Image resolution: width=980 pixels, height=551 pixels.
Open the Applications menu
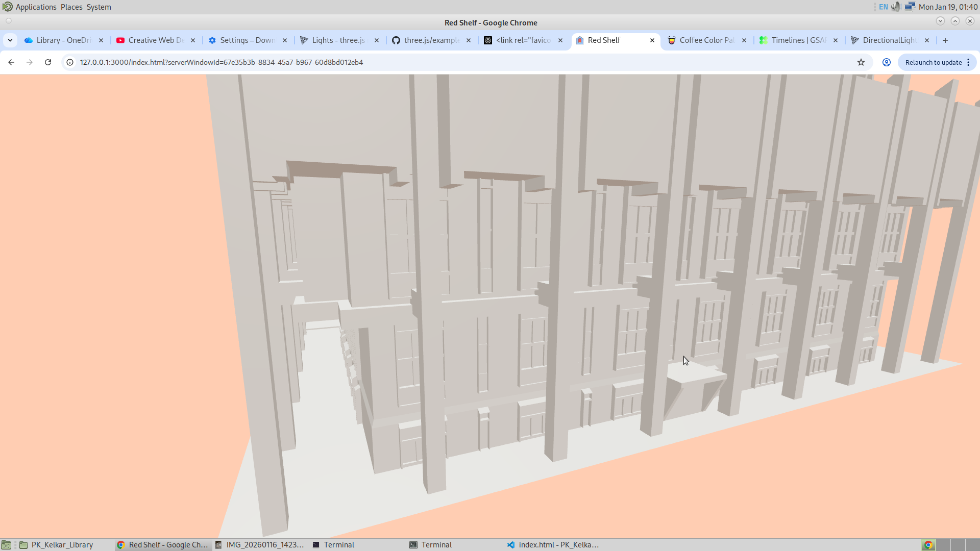(x=36, y=7)
